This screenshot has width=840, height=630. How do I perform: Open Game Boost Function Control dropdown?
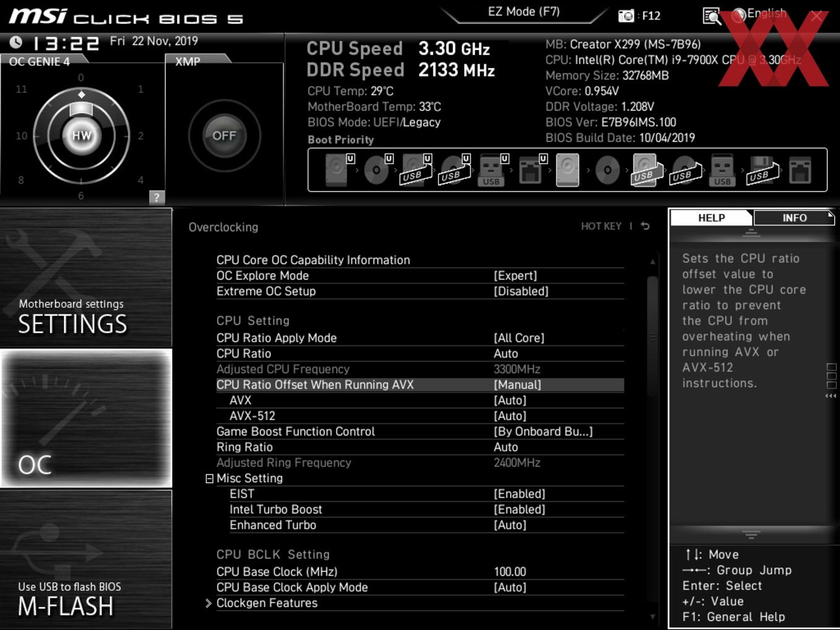[543, 432]
